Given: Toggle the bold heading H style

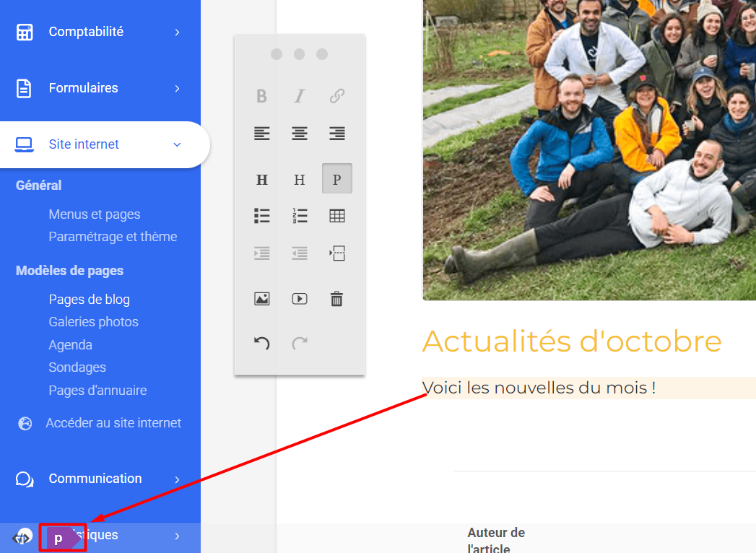Looking at the screenshot, I should click(262, 180).
